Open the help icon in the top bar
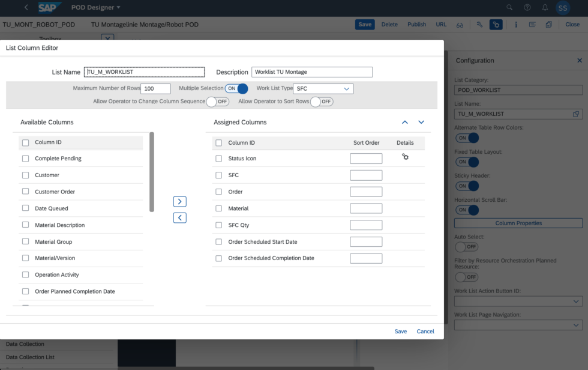Screen dimensions: 588x370 (x=526, y=8)
